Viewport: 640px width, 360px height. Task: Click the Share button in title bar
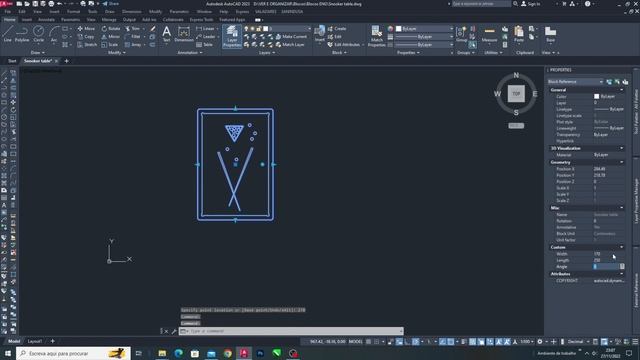tap(110, 4)
